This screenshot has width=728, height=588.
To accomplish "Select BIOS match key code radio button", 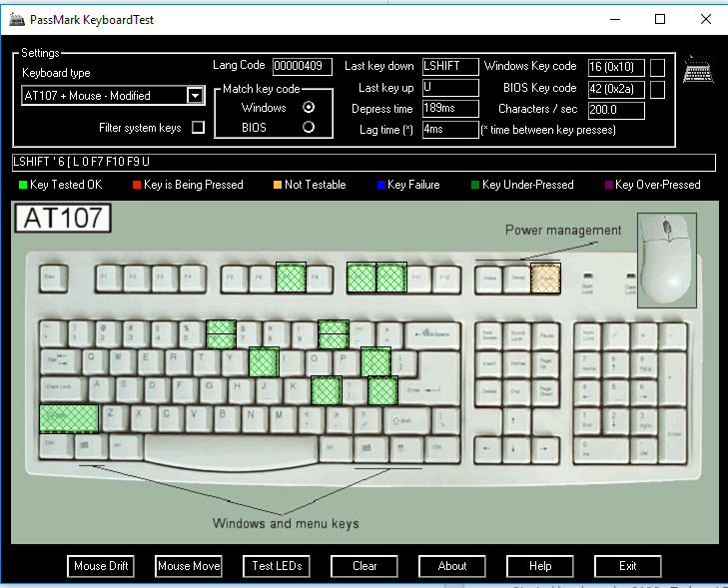I will tap(309, 127).
